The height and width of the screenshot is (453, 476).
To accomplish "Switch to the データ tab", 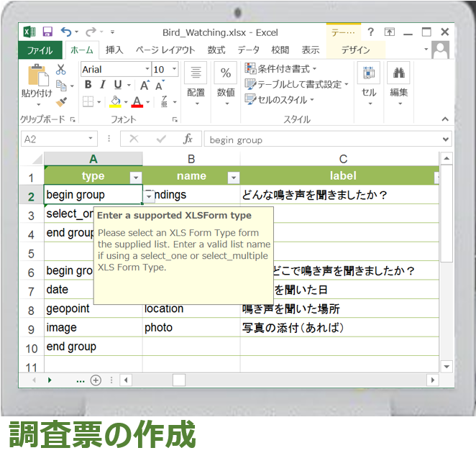I will click(248, 50).
